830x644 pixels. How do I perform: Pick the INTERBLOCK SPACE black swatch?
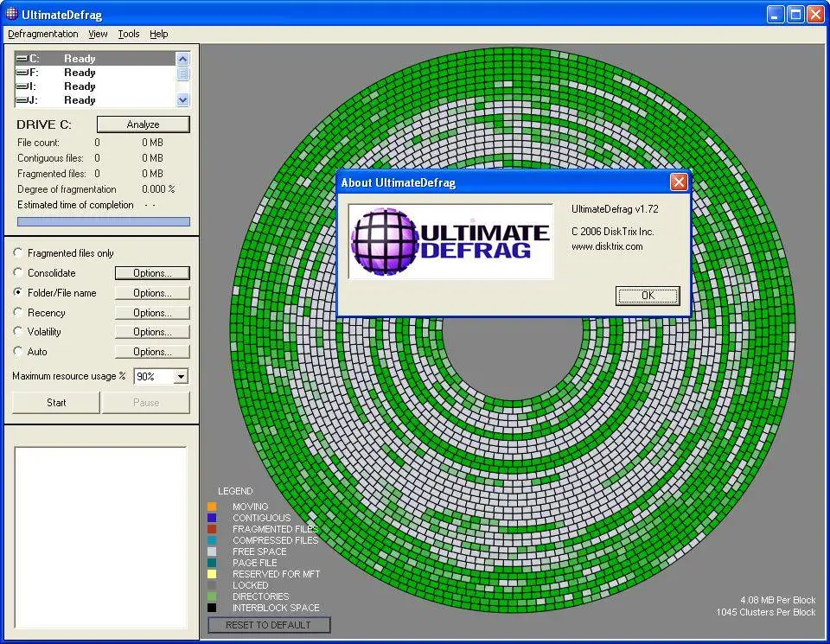212,608
